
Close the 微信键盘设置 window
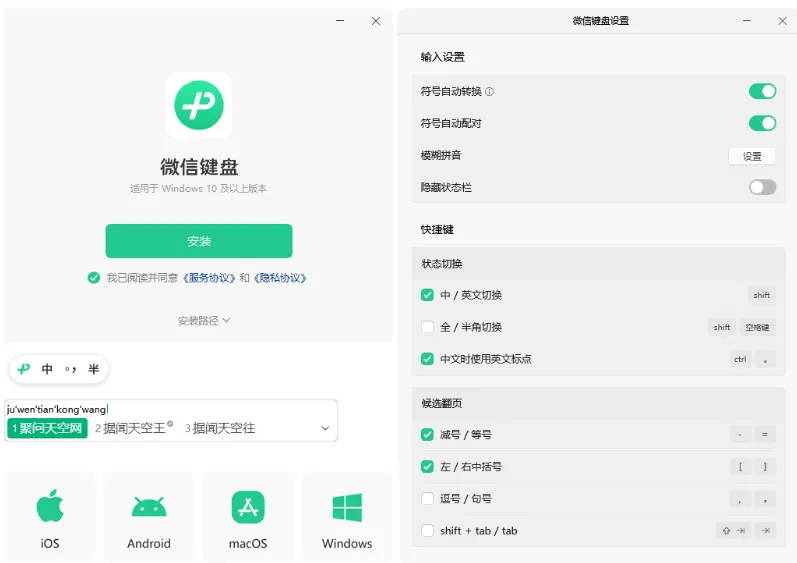[782, 21]
